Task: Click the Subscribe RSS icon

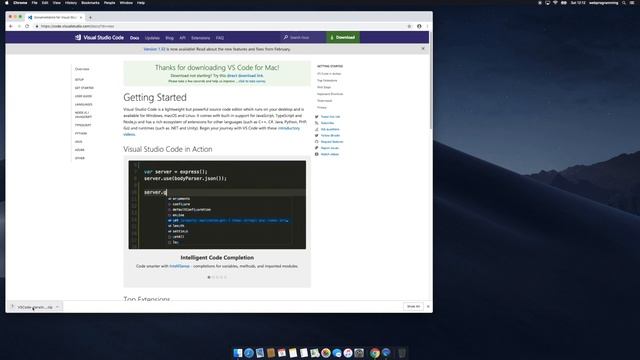Action: coord(317,123)
